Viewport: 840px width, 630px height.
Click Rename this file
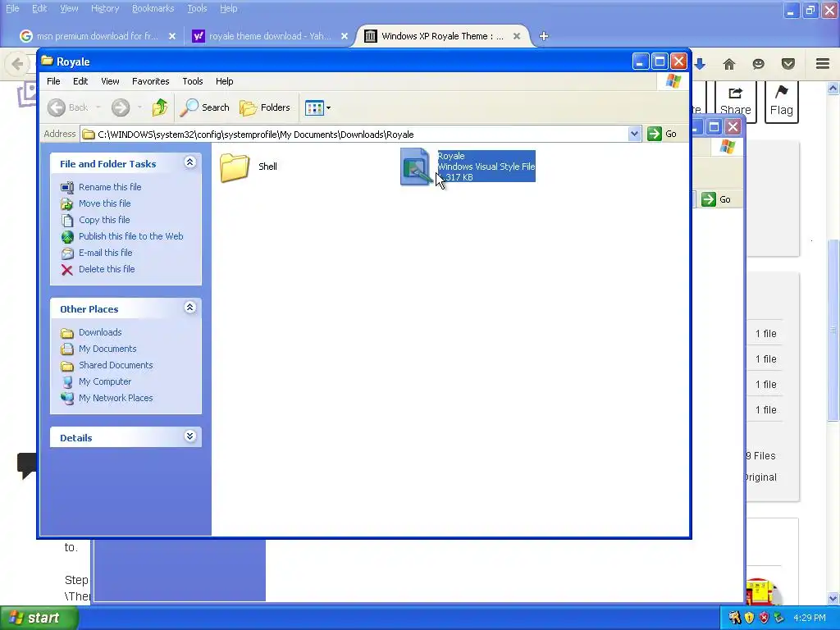click(x=110, y=187)
